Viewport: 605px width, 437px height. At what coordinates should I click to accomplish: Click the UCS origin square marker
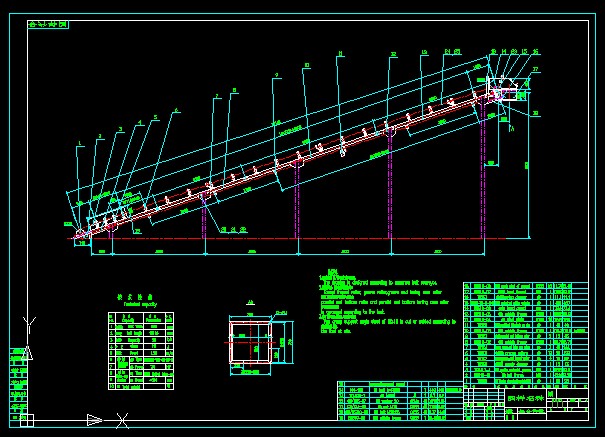(27, 419)
